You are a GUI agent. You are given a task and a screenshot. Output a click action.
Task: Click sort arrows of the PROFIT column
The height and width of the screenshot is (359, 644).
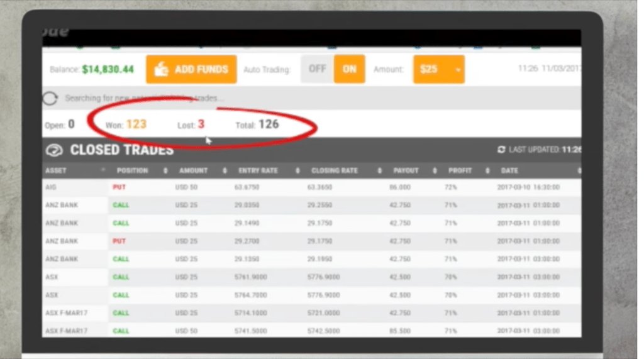(x=487, y=170)
